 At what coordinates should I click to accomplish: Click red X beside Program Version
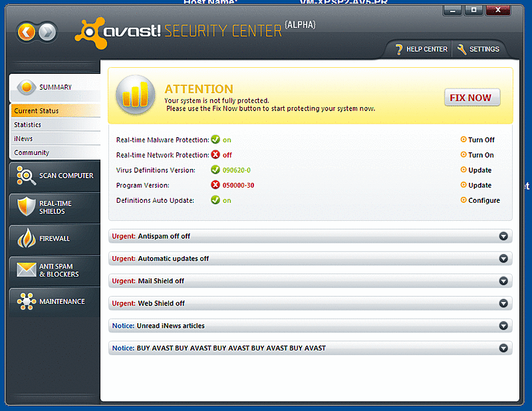(x=215, y=185)
